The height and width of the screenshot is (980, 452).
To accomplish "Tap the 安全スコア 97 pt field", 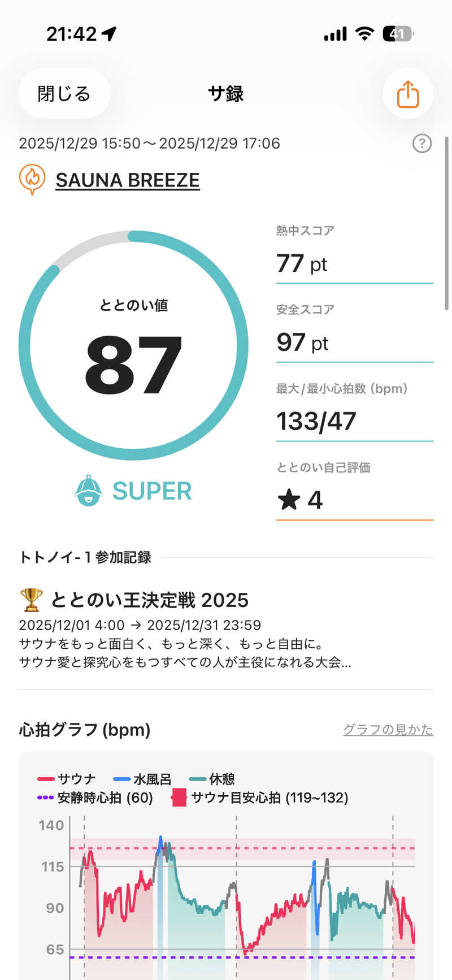I will 354,342.
